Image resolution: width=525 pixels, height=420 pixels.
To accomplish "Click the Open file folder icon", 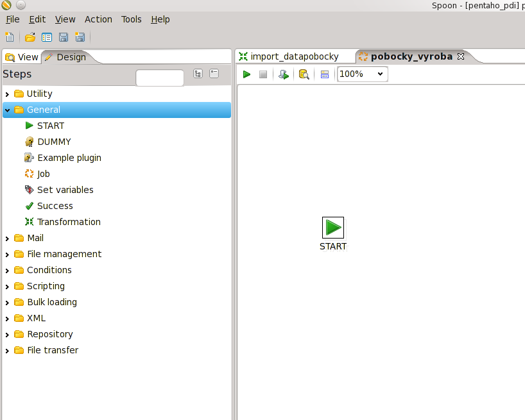I will [30, 37].
